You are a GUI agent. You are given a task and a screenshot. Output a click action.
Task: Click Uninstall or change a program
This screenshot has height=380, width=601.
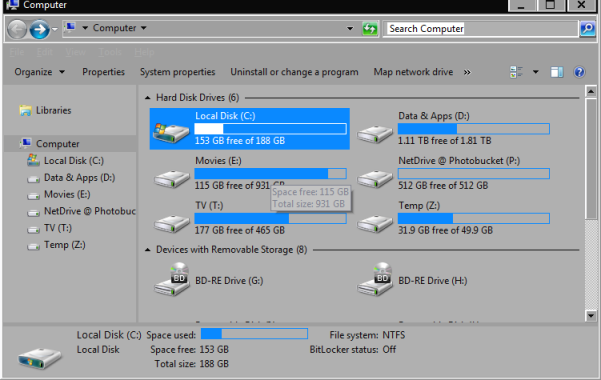294,72
